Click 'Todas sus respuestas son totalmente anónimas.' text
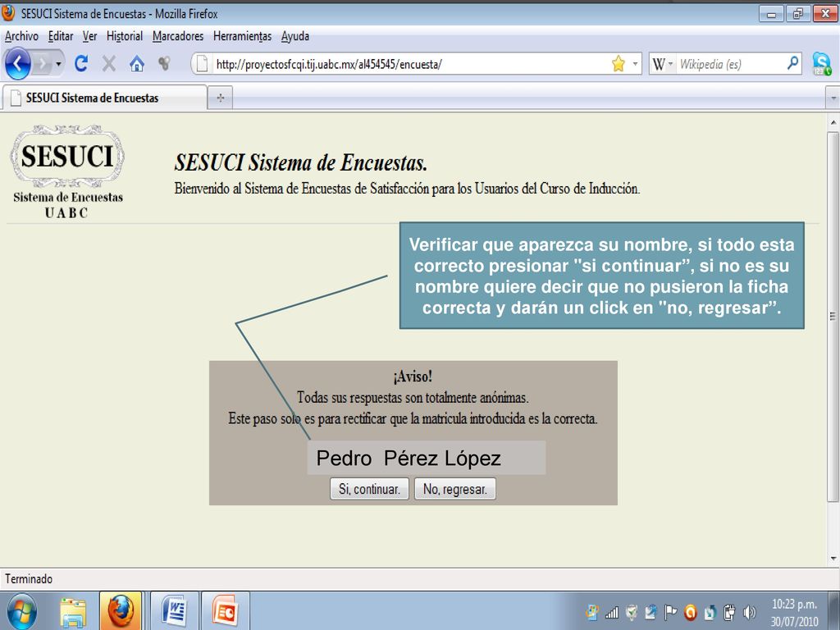This screenshot has width=840, height=630. coord(413,398)
